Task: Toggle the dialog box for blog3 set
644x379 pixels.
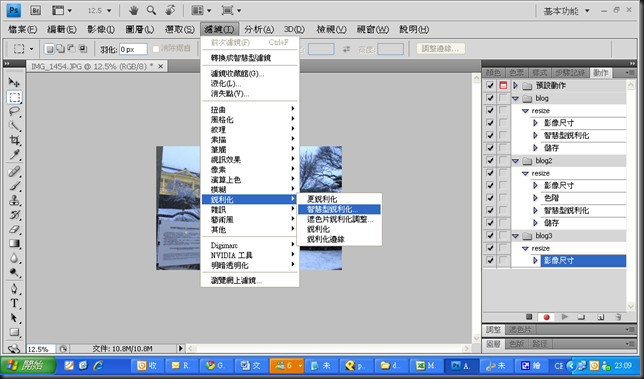Action: [503, 236]
